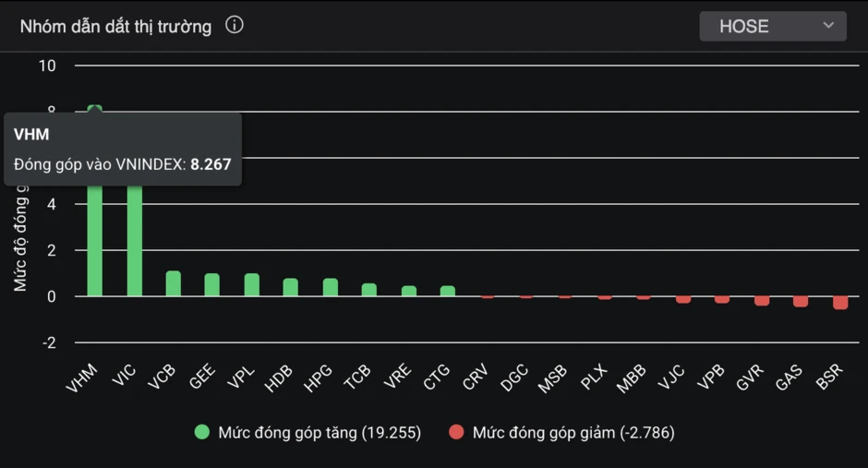Select the VCB green bar
The height and width of the screenshot is (468, 868).
click(174, 283)
